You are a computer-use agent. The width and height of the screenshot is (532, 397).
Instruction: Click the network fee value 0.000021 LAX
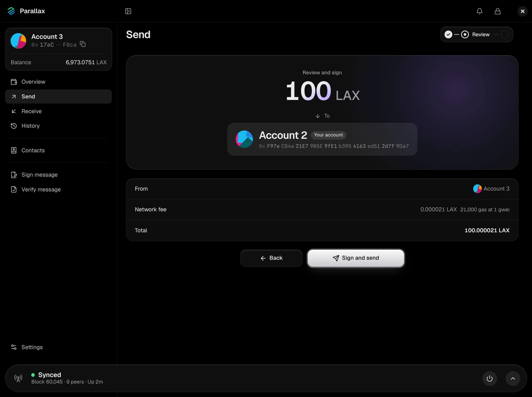(x=438, y=210)
